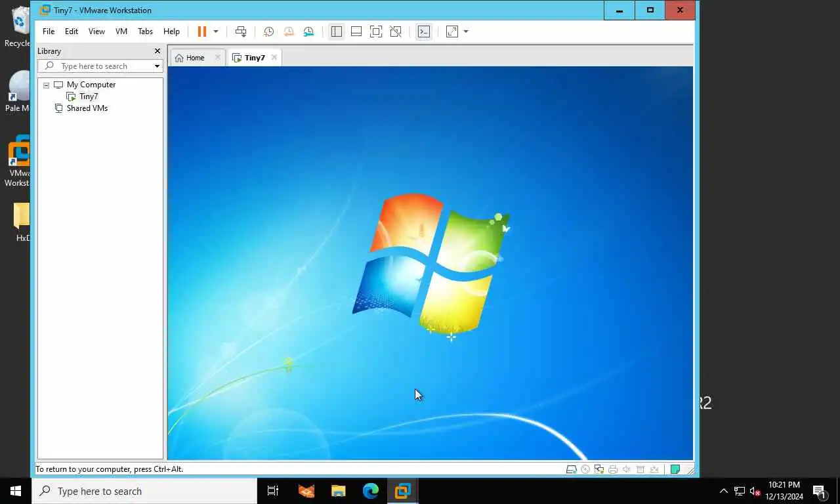Enter full screen mode

376,31
